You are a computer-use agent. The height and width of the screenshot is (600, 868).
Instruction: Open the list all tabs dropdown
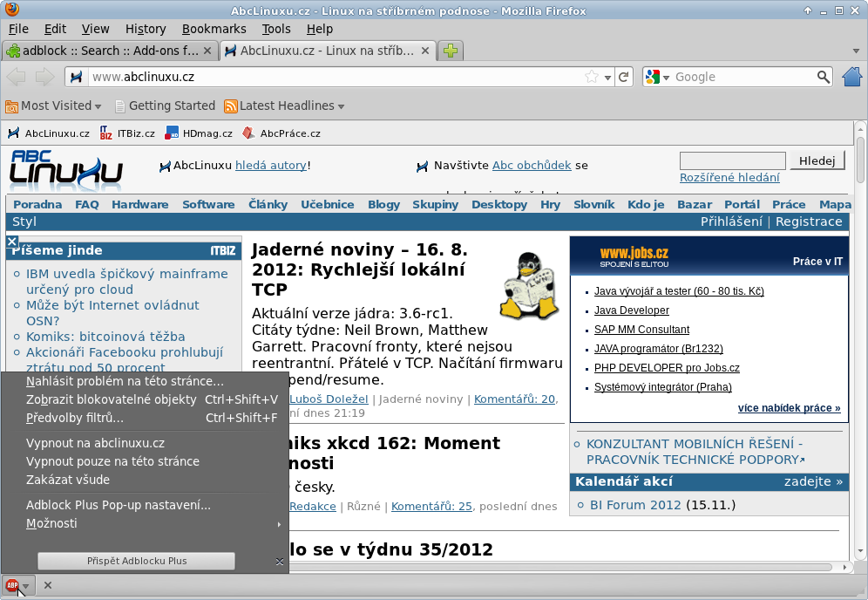(x=856, y=51)
